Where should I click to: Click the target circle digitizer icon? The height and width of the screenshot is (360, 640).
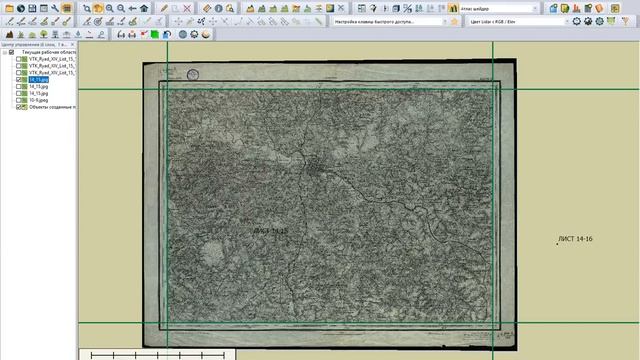coord(98,22)
